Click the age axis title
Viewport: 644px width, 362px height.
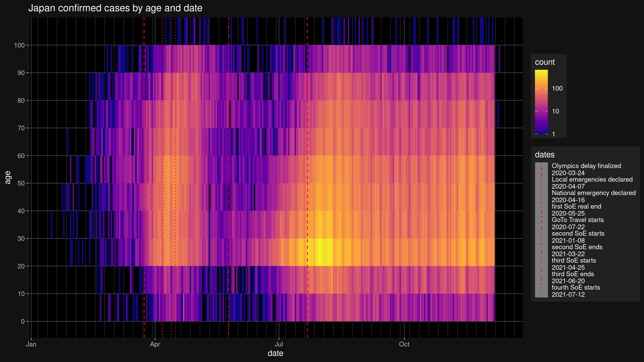[8, 177]
